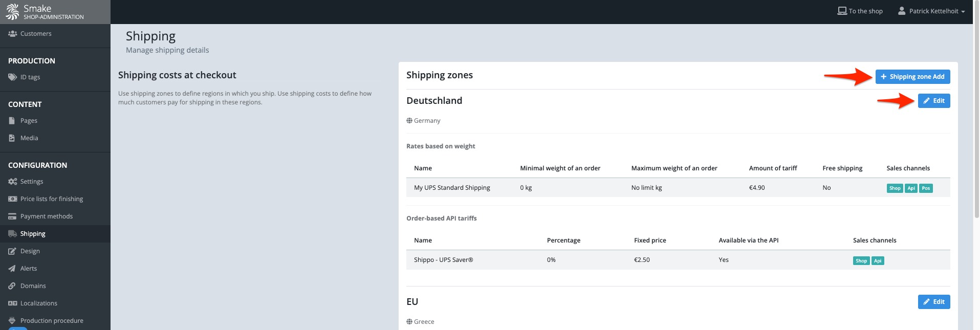Select the Shippo - UPS Saver® name
980x330 pixels.
tap(443, 260)
